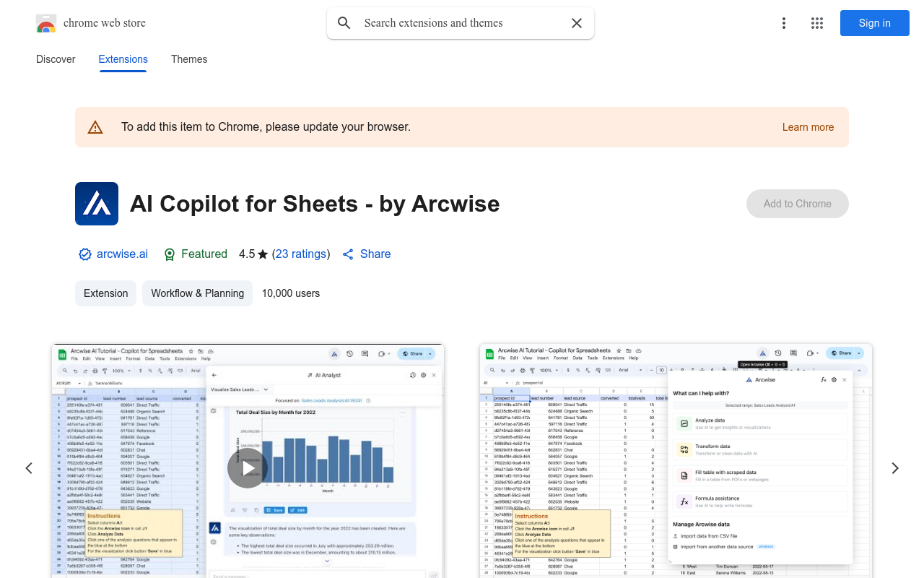Click the Featured badge icon
The width and height of the screenshot is (924, 578).
coord(170,254)
